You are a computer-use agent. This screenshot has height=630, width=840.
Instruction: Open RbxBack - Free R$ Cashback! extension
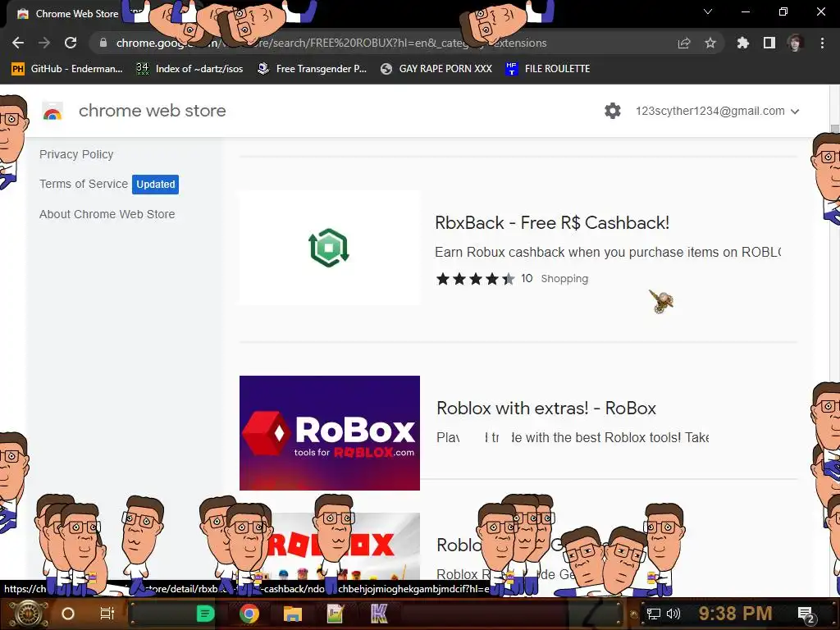click(x=552, y=223)
